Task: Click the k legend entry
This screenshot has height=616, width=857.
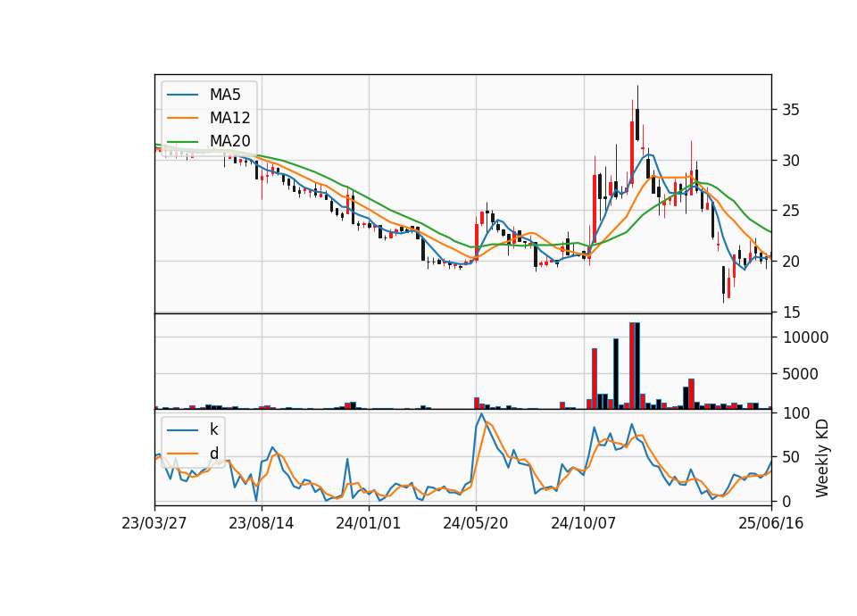Action: coord(213,429)
